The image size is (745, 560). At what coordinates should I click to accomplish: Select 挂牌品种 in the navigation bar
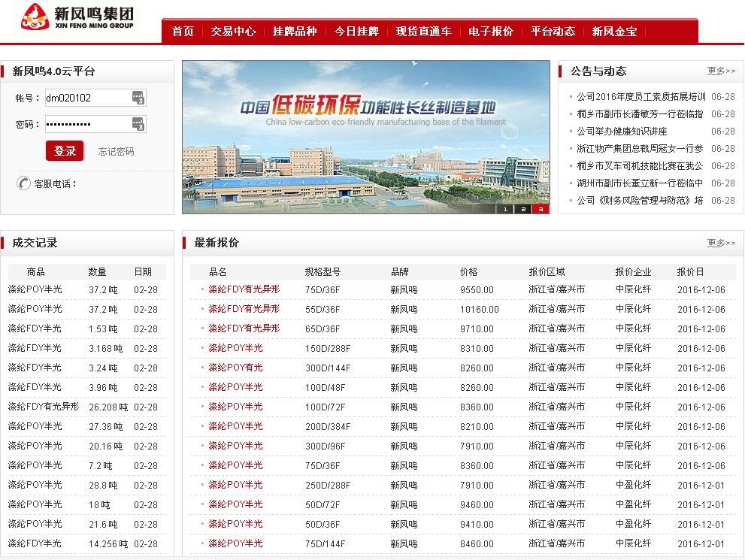(x=295, y=32)
